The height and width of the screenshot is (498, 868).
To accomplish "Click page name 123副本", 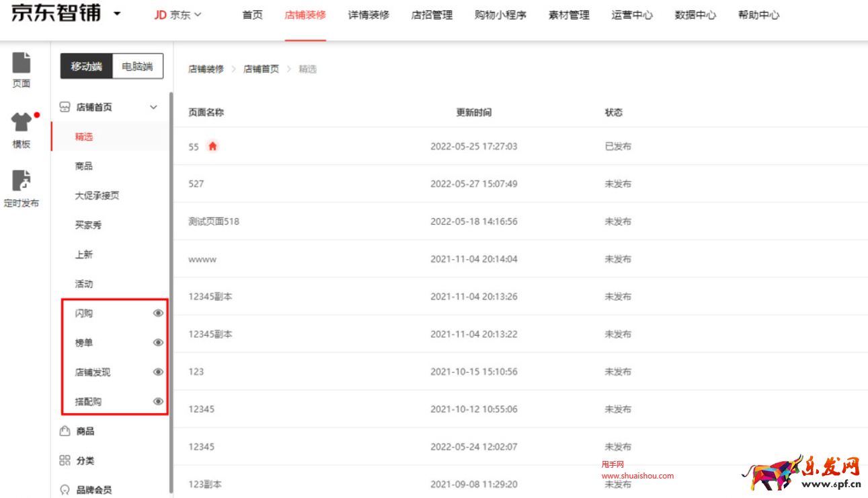I will coord(205,485).
